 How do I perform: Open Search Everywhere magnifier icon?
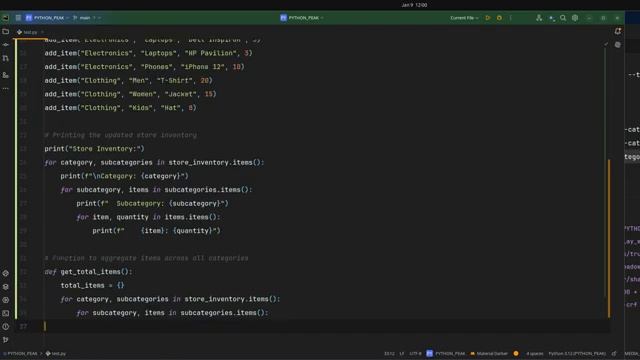(563, 18)
